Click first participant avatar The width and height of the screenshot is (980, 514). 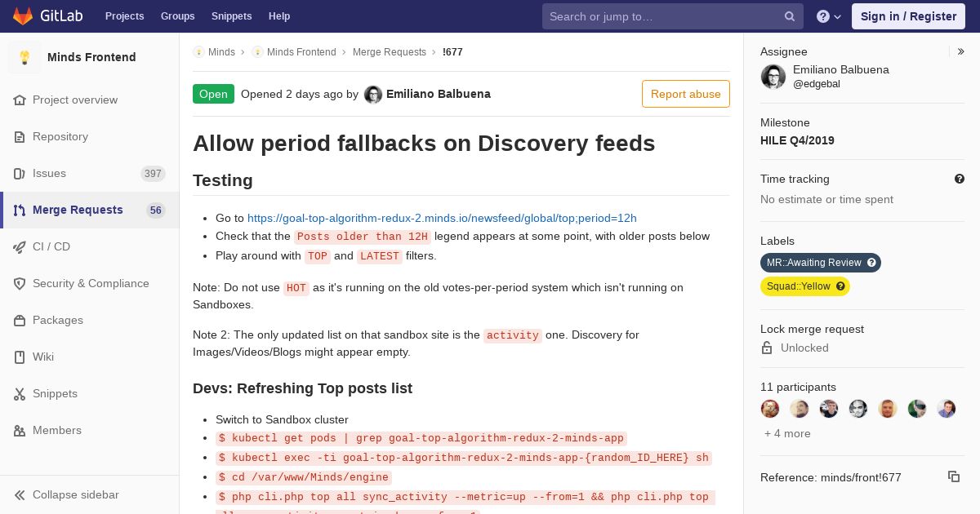pos(770,409)
